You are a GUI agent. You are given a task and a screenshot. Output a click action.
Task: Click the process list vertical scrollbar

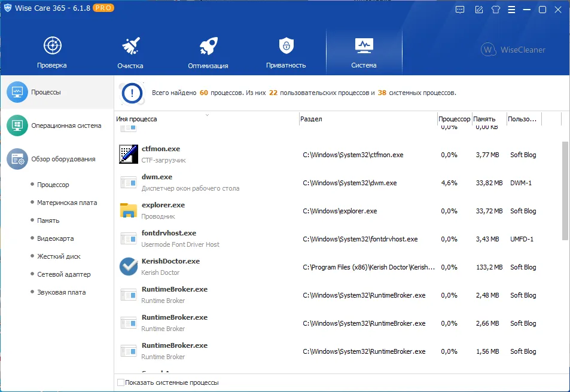[x=565, y=191]
